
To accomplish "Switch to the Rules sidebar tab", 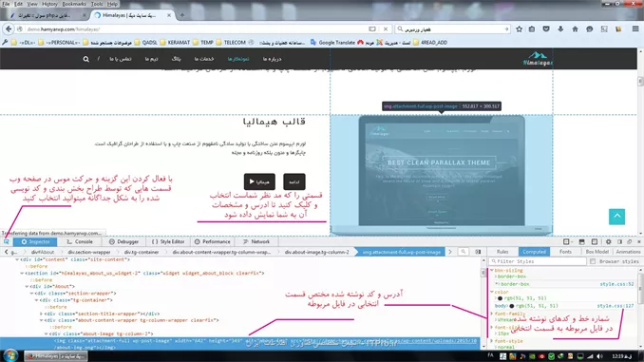I will click(x=502, y=252).
